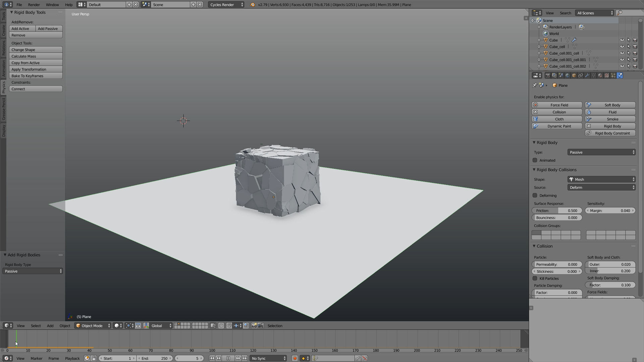
Task: Enable the Deforming checkbox
Action: [535, 195]
